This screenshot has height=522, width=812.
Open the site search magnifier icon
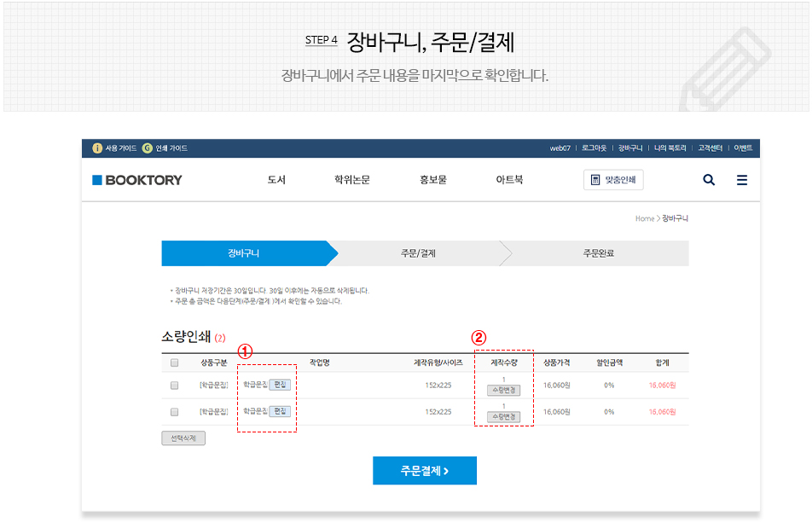pos(708,180)
